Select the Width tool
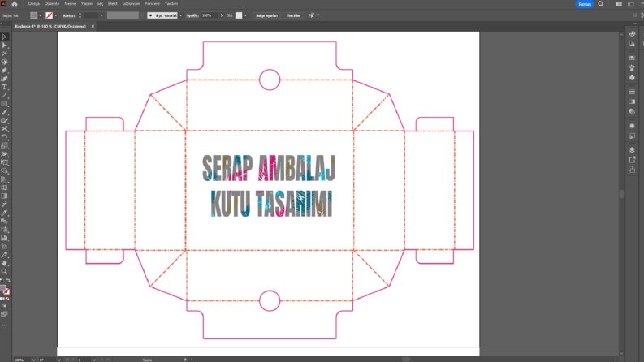 (5, 154)
